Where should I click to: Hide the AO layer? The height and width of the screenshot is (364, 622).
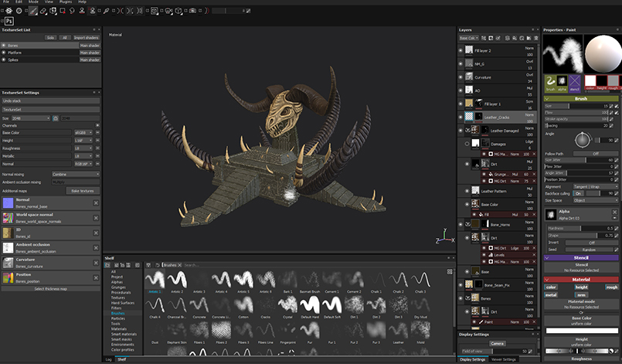point(461,90)
